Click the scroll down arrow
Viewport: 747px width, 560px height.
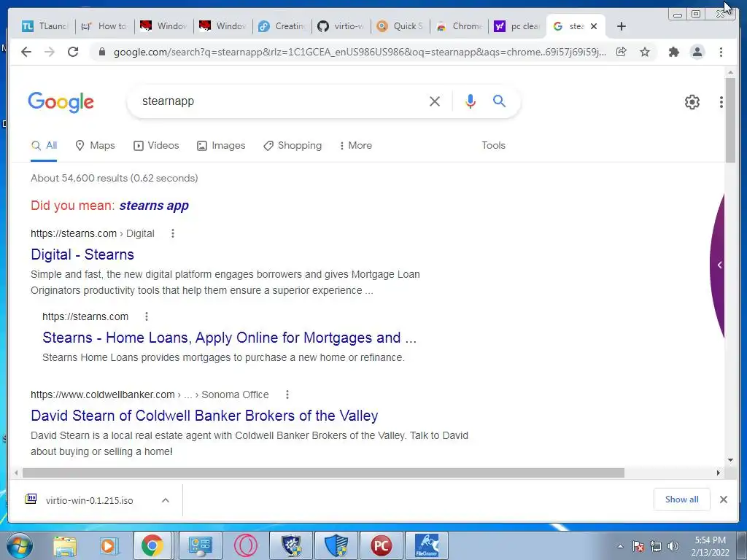coord(730,460)
